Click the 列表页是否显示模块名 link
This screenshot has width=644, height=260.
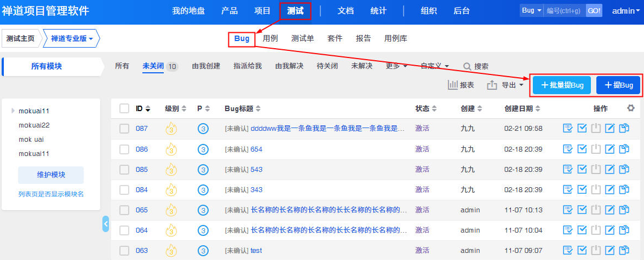[51, 194]
